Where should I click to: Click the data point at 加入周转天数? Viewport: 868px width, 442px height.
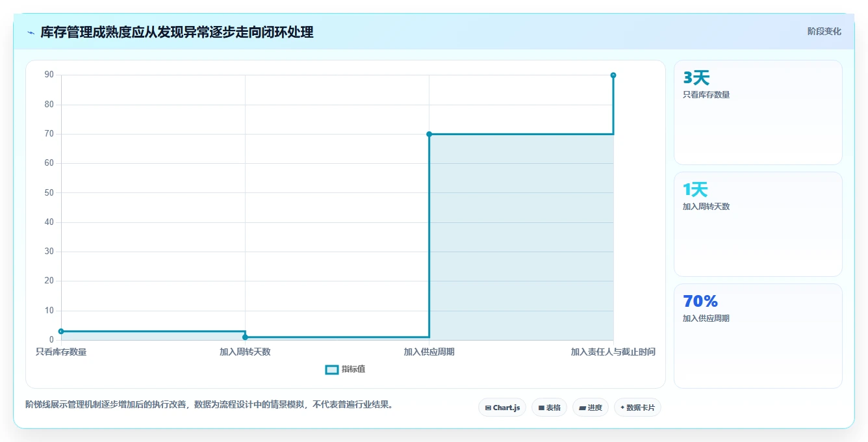(x=245, y=337)
